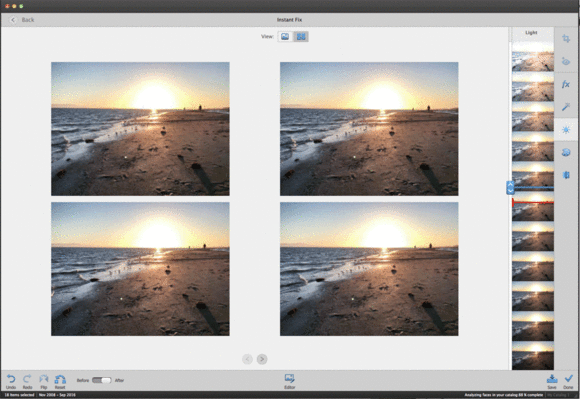
Task: Switch to single photo view
Action: click(285, 36)
